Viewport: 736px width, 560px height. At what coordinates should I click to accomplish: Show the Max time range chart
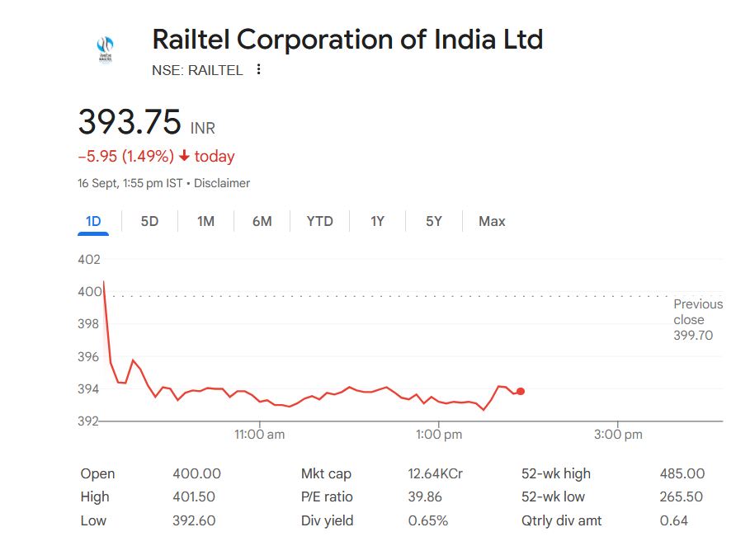pos(492,221)
